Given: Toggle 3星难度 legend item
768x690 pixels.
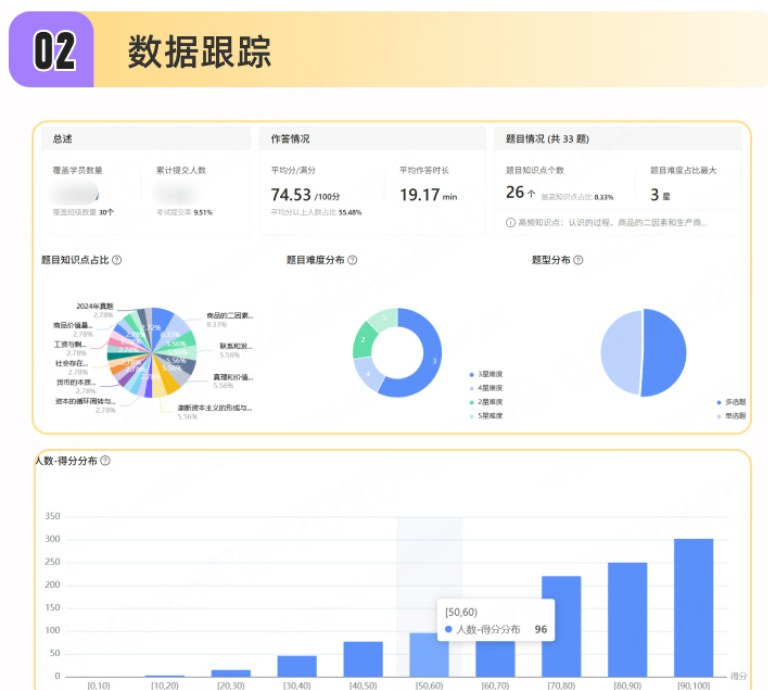Looking at the screenshot, I should [486, 374].
